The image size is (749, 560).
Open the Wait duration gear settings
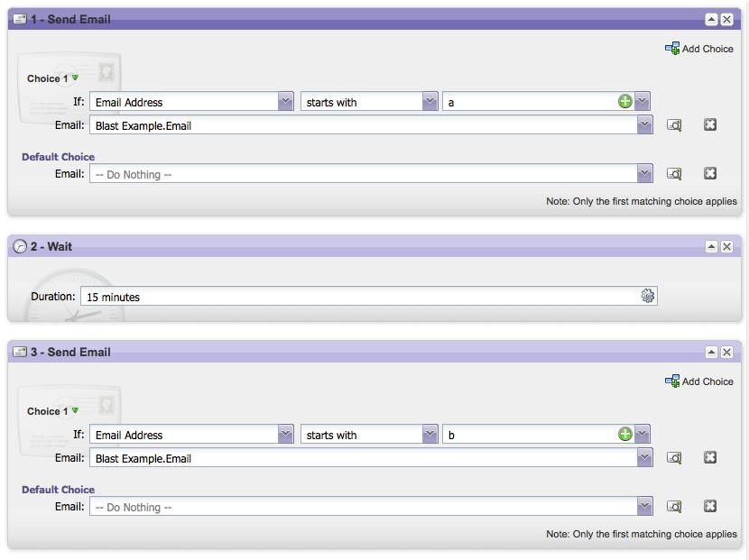[x=647, y=296]
